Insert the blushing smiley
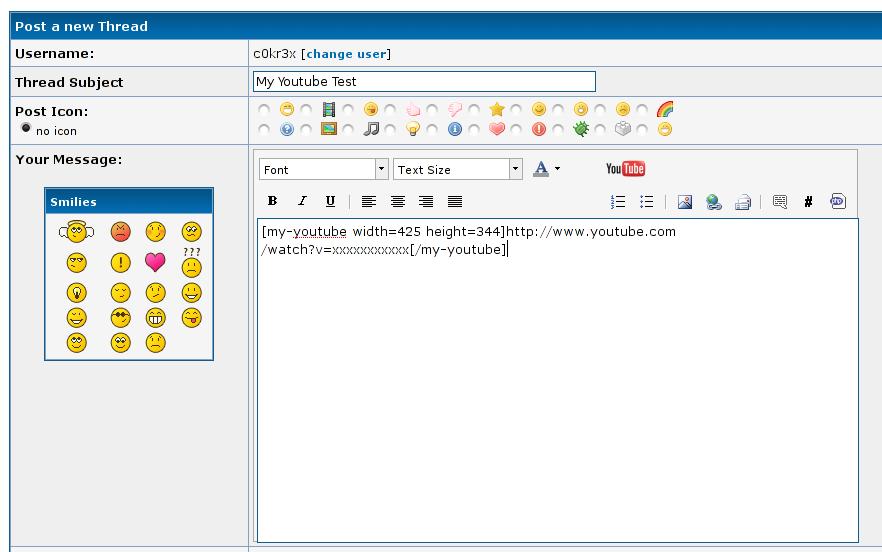Screen dimensions: 882x552 (155, 231)
